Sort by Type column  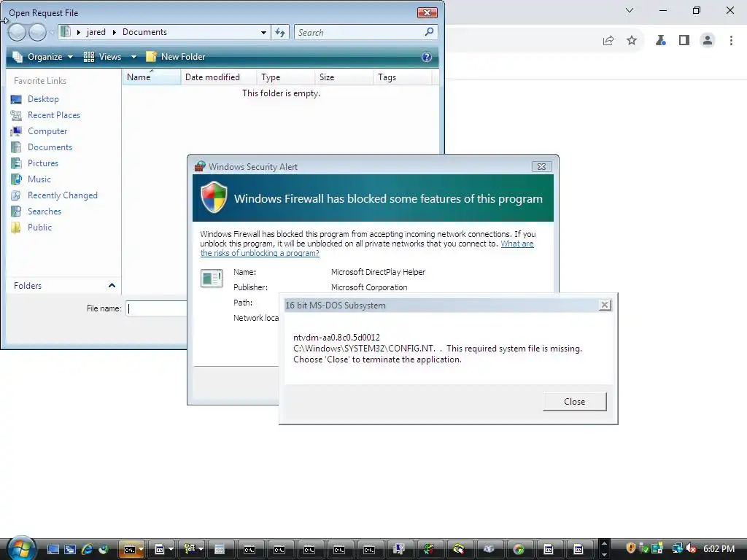[286, 77]
